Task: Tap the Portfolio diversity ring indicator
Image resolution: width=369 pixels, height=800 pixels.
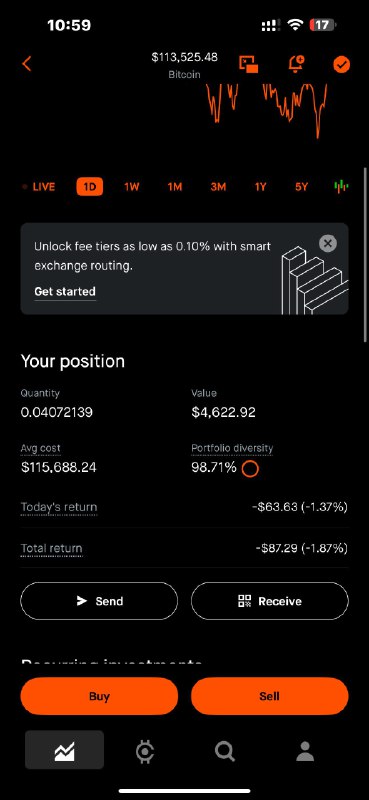Action: pyautogui.click(x=250, y=468)
